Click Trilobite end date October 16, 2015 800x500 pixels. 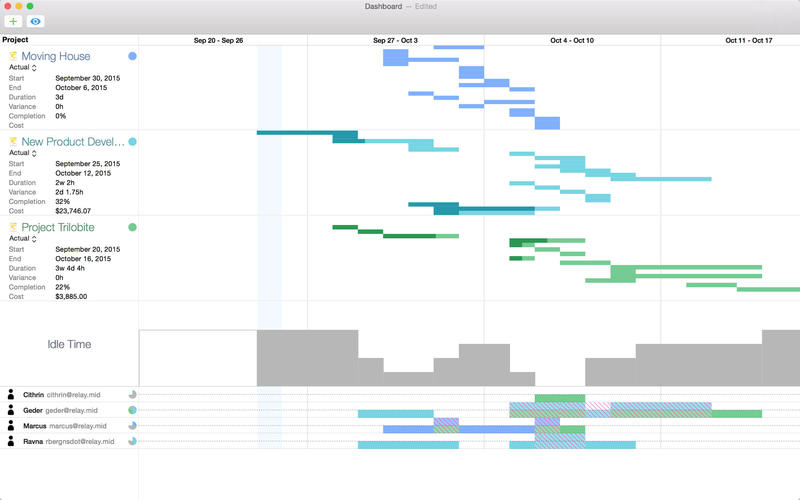tap(83, 259)
